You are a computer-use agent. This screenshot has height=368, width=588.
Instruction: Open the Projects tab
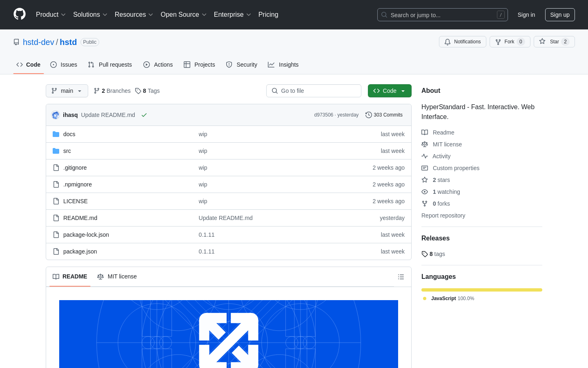199,65
